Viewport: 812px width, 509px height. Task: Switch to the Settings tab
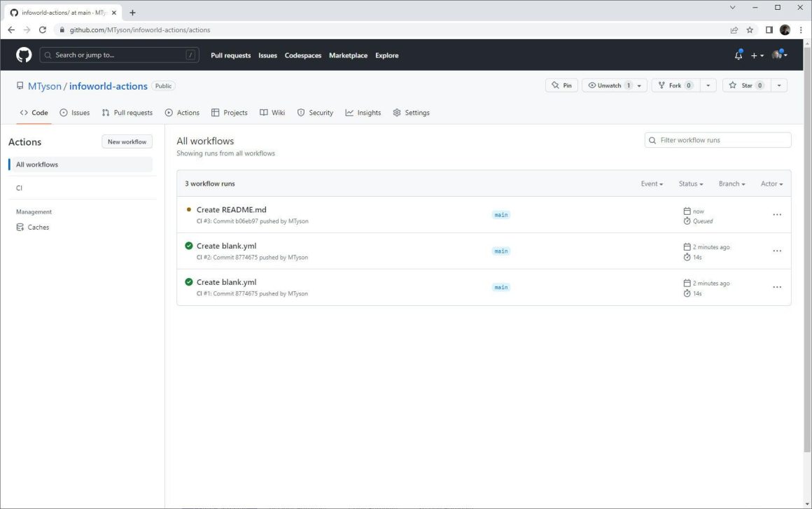click(x=411, y=112)
